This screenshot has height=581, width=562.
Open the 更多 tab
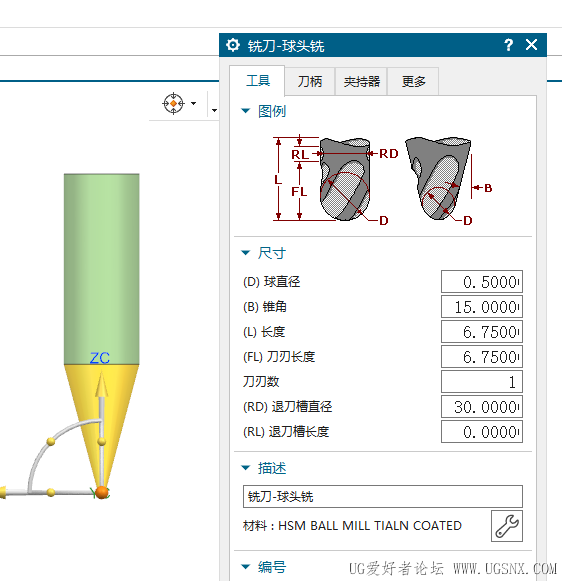coord(413,82)
